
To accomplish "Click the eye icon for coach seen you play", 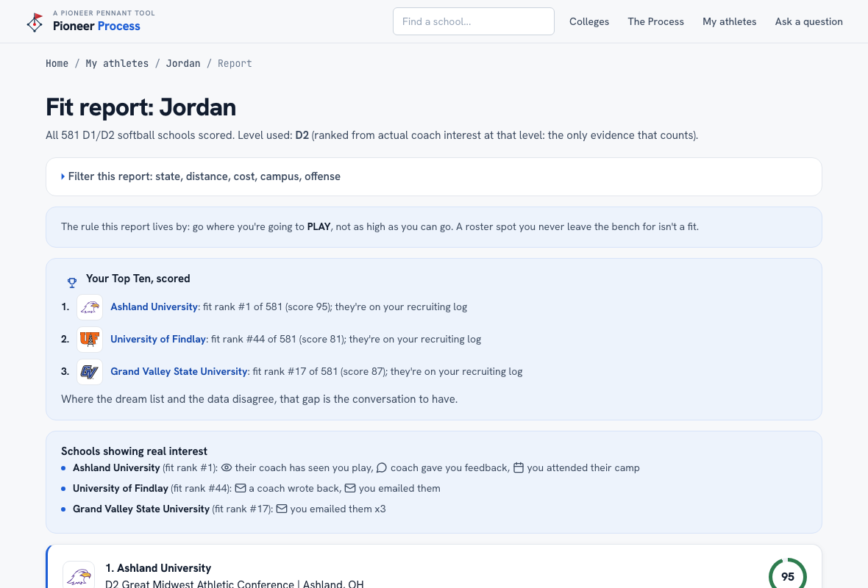I will (227, 468).
